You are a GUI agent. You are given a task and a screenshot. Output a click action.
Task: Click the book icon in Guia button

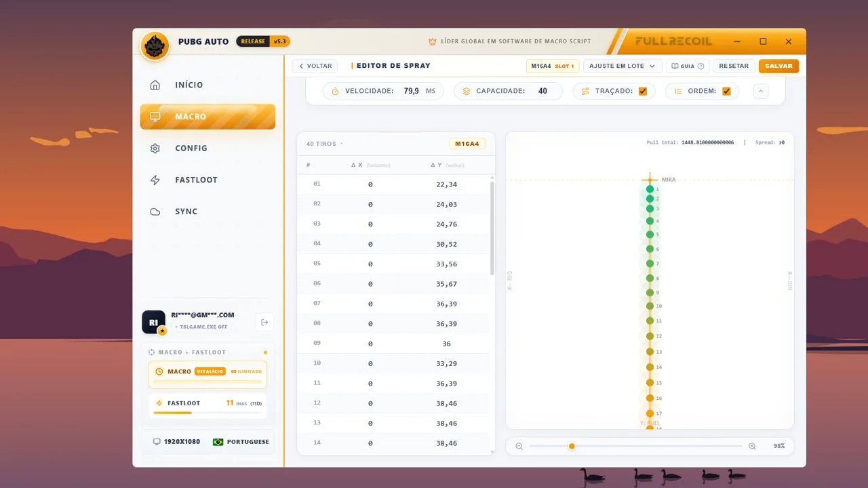click(675, 66)
